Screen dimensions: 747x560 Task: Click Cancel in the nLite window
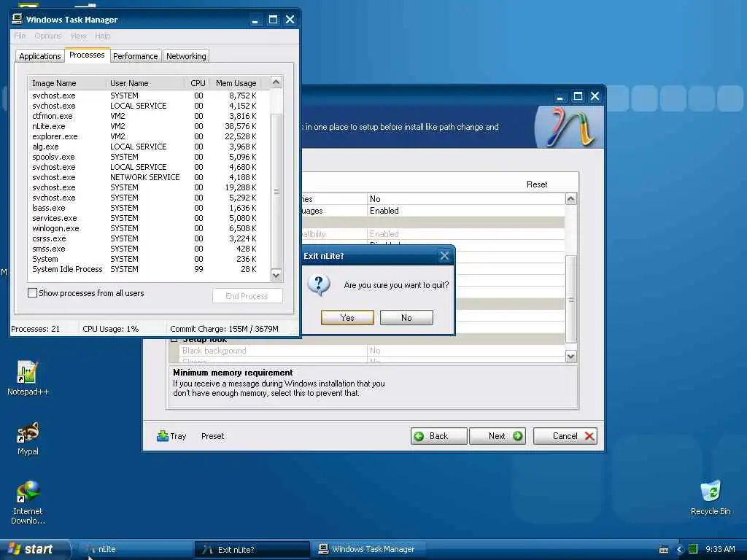coord(565,436)
